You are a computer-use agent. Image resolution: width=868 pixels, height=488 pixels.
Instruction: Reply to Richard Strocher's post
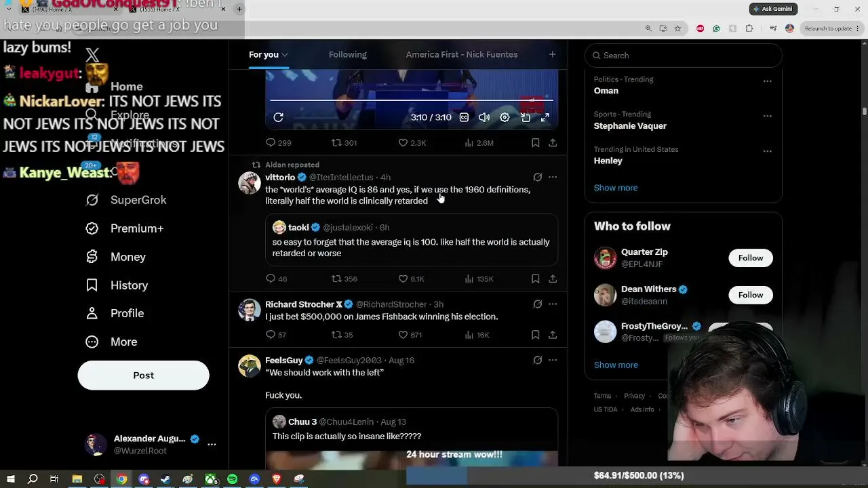[x=276, y=334]
